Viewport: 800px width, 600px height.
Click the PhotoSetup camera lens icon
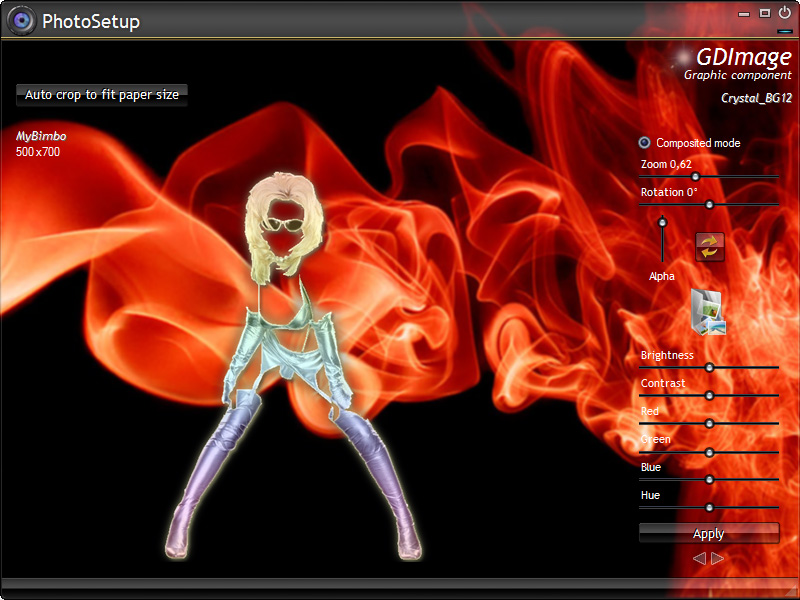pos(21,20)
